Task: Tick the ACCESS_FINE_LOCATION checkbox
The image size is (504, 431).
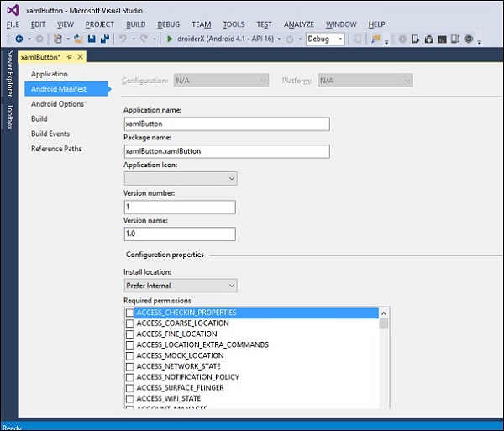Action: (x=129, y=334)
